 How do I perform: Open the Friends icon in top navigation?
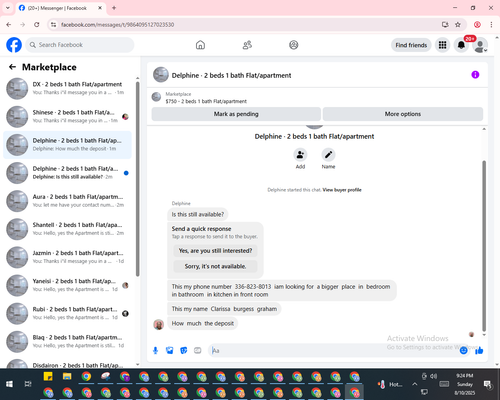(x=247, y=45)
